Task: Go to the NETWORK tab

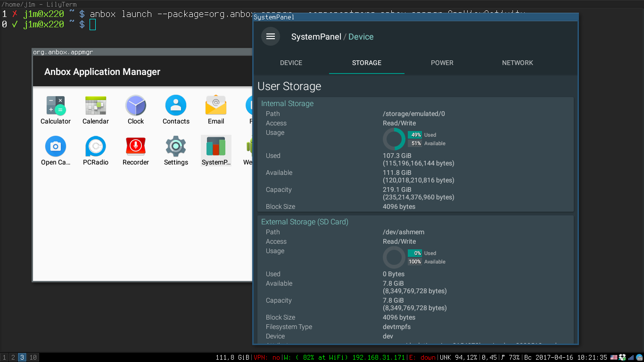Action: pyautogui.click(x=518, y=63)
